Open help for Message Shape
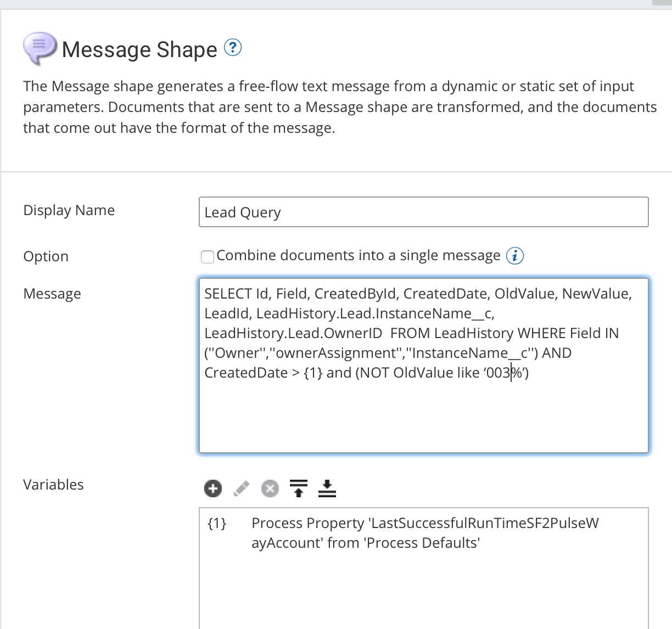The height and width of the screenshot is (629, 672). 233,48
